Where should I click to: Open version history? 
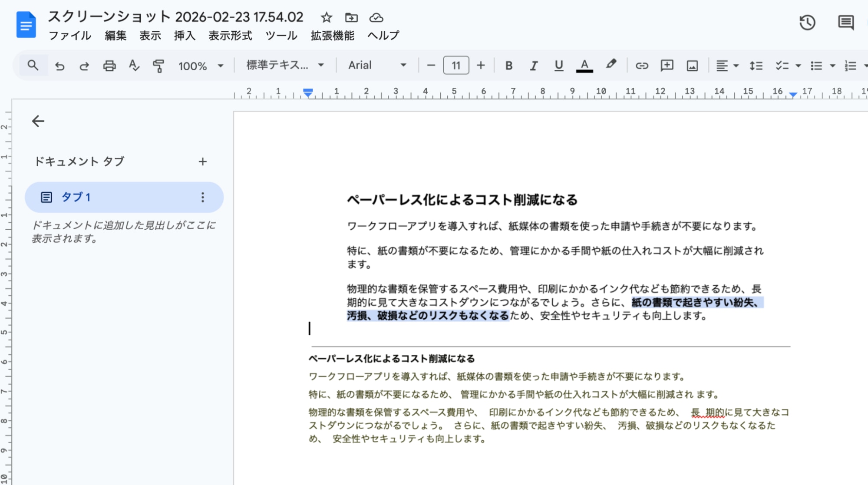pyautogui.click(x=807, y=23)
